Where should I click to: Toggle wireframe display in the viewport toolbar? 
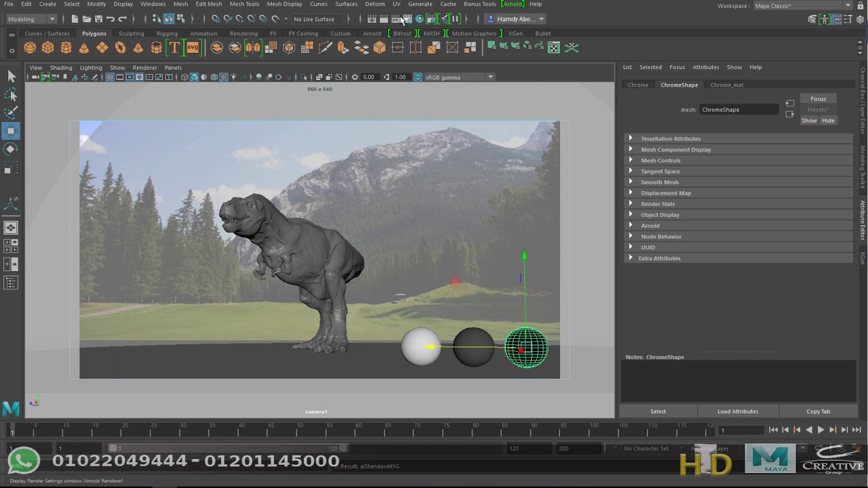[184, 77]
